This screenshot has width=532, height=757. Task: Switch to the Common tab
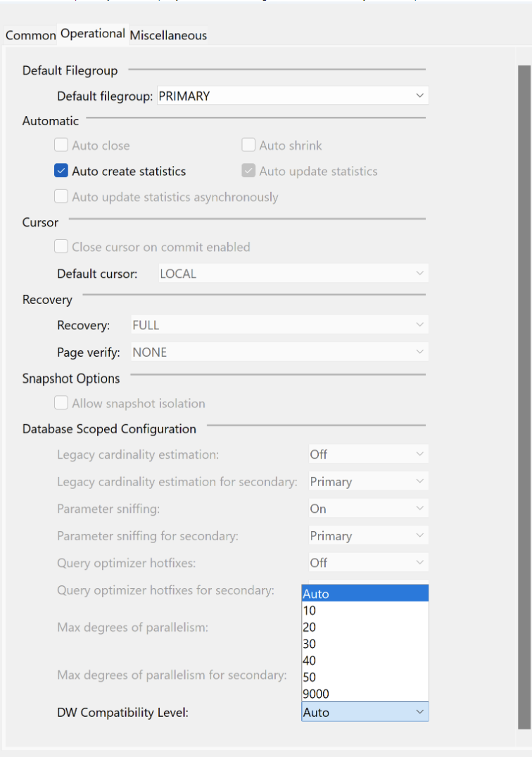click(30, 35)
